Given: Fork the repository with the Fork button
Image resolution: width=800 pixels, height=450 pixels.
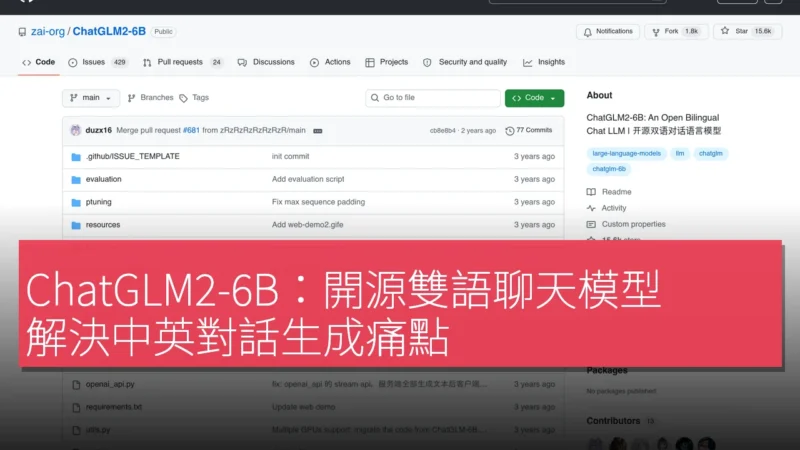Looking at the screenshot, I should (676, 32).
